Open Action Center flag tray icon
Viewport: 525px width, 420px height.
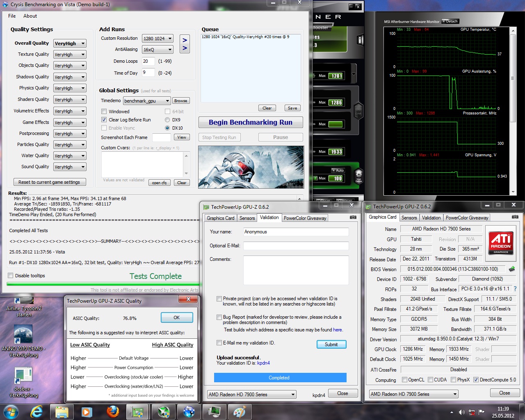tap(482, 412)
